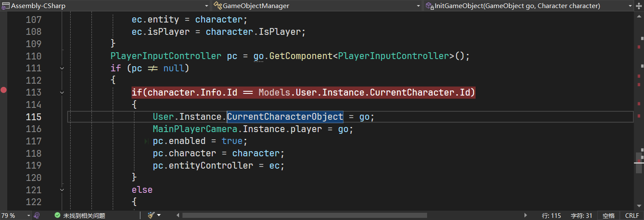
Task: Collapse the code block at line 111
Action: point(62,68)
